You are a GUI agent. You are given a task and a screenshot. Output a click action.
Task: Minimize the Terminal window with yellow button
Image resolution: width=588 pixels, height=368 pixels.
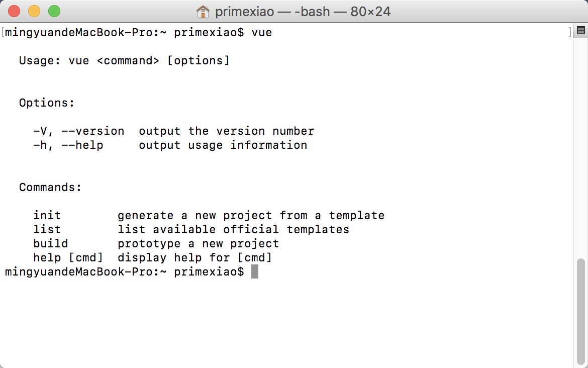tap(34, 11)
